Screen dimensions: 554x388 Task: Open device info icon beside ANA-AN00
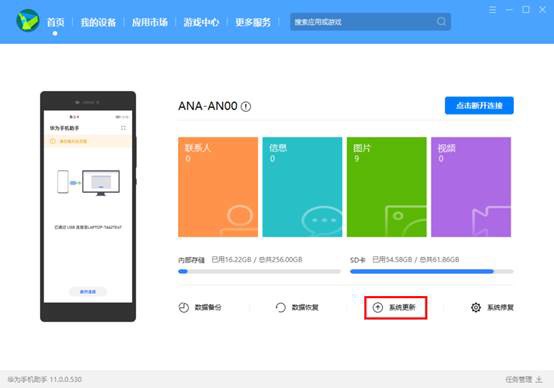point(246,106)
